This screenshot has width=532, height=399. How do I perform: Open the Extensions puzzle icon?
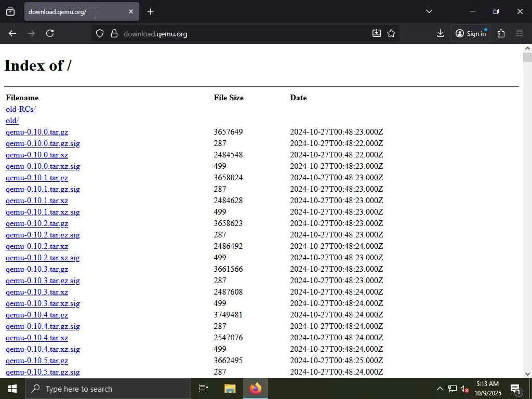coord(501,33)
